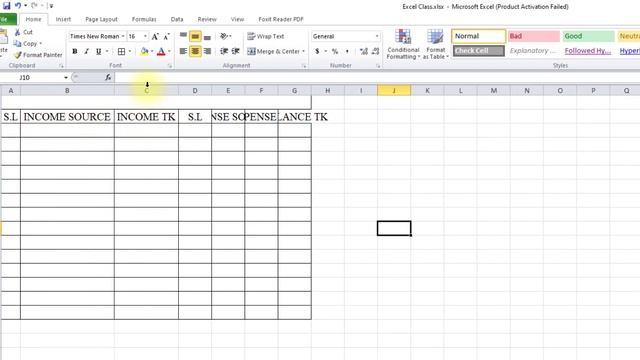The width and height of the screenshot is (640, 360).
Task: Switch to the Page Layout tab
Action: pos(101,19)
